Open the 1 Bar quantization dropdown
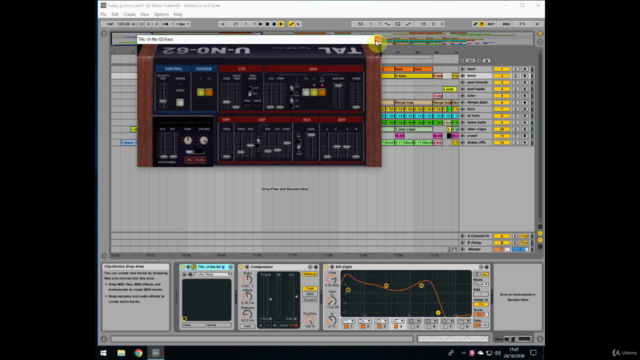The width and height of the screenshot is (640, 360). (182, 24)
